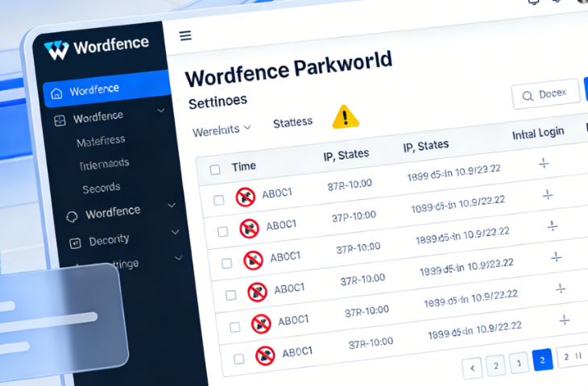Screen dimensions: 588x386
Task: Click the headset icon beside Wordfence sidebar item
Action: coord(72,217)
